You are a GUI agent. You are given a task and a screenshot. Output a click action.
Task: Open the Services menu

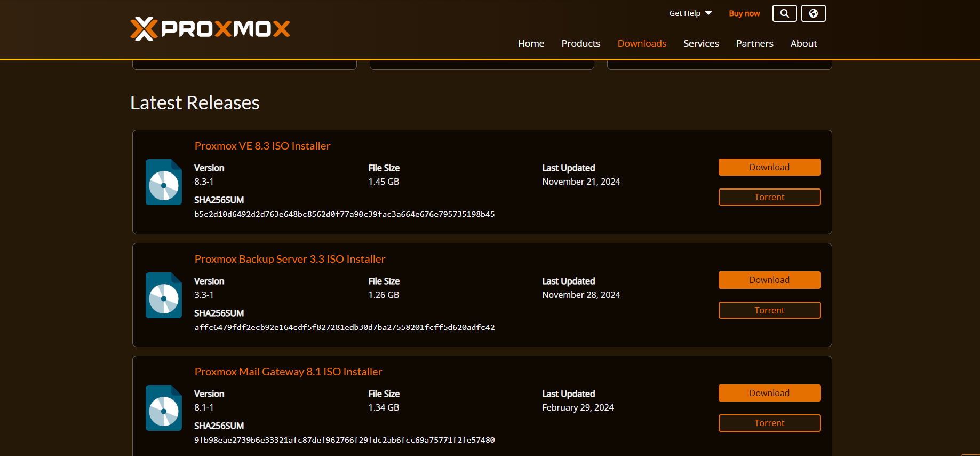[x=701, y=44]
